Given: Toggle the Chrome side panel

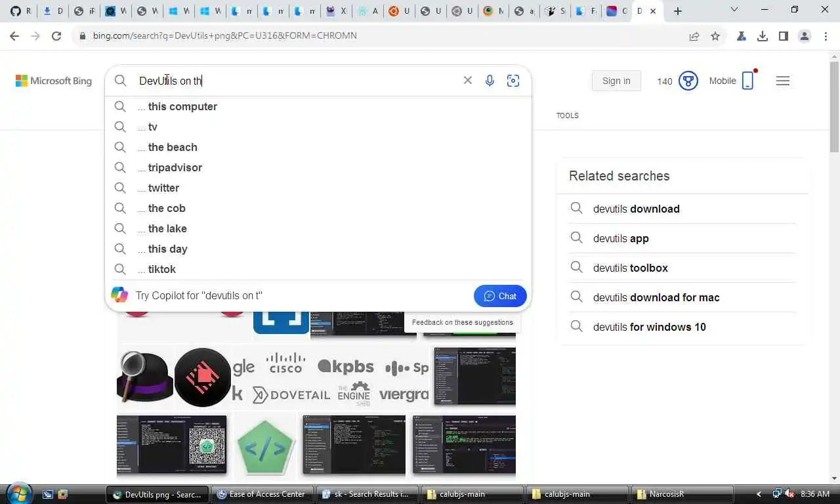Looking at the screenshot, I should [x=784, y=36].
